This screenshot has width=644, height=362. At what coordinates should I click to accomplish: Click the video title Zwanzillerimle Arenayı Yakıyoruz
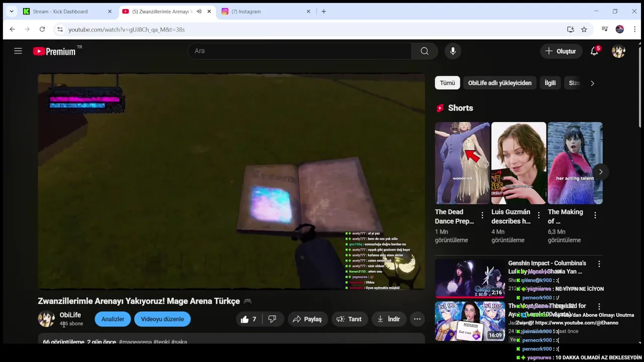[139, 301]
